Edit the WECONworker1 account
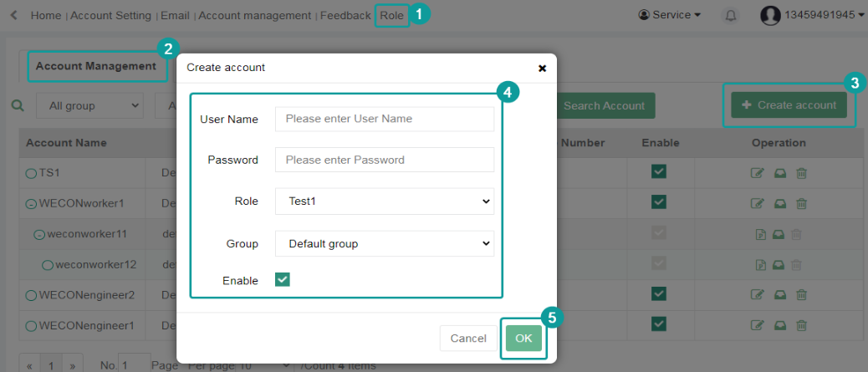868x372 pixels. click(757, 203)
